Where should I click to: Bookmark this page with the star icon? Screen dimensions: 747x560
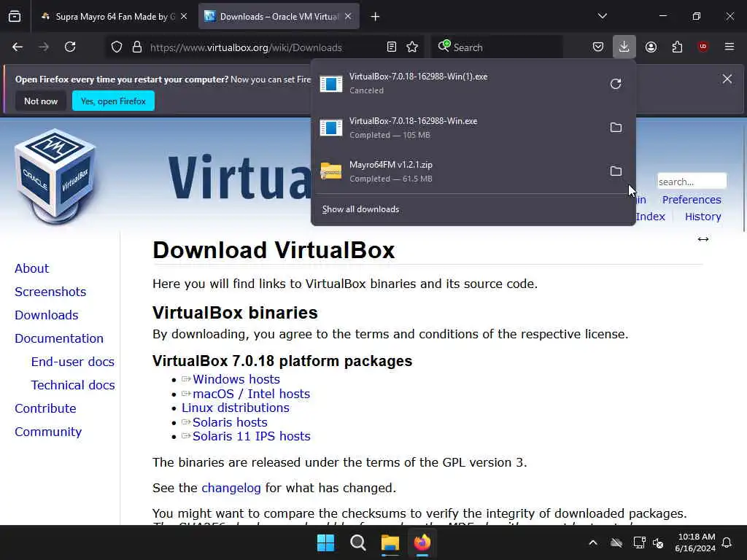(413, 47)
